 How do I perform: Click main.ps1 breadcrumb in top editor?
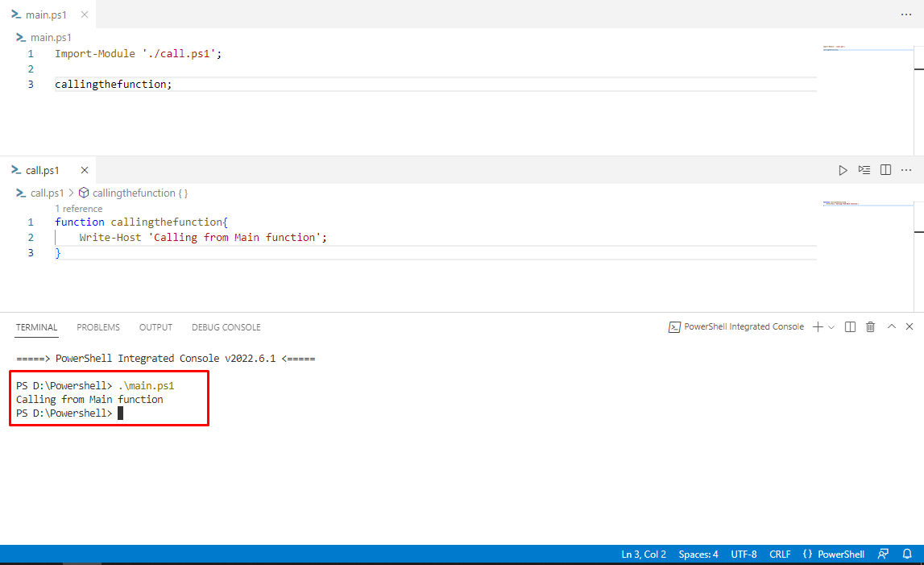[x=51, y=38]
